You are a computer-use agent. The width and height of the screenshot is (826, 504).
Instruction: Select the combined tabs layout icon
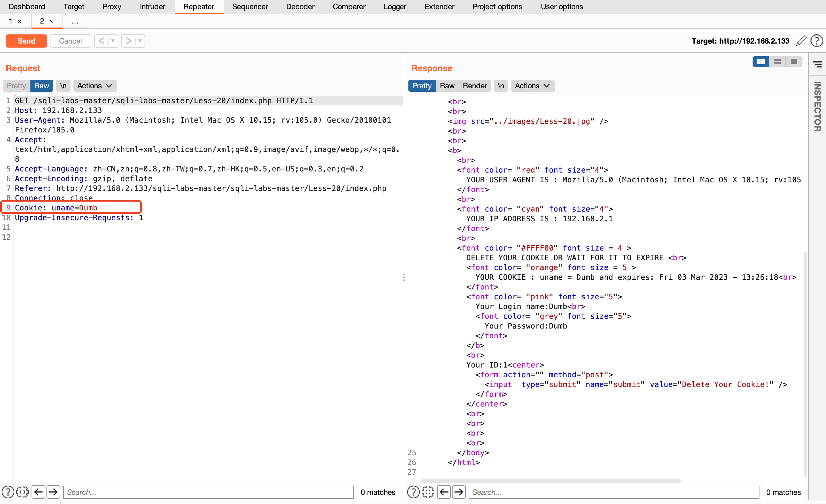pos(794,62)
